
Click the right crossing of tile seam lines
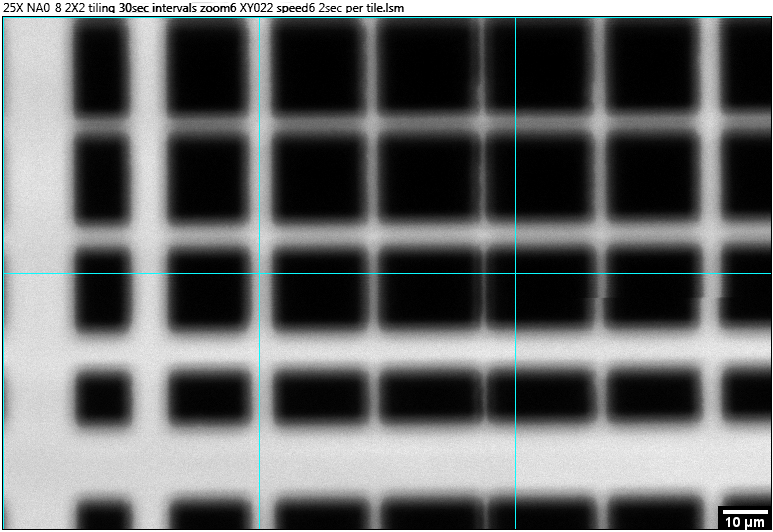[515, 273]
